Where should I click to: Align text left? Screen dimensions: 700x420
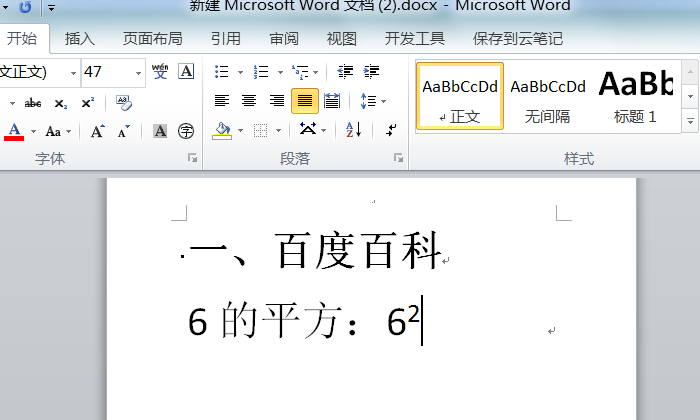point(222,101)
